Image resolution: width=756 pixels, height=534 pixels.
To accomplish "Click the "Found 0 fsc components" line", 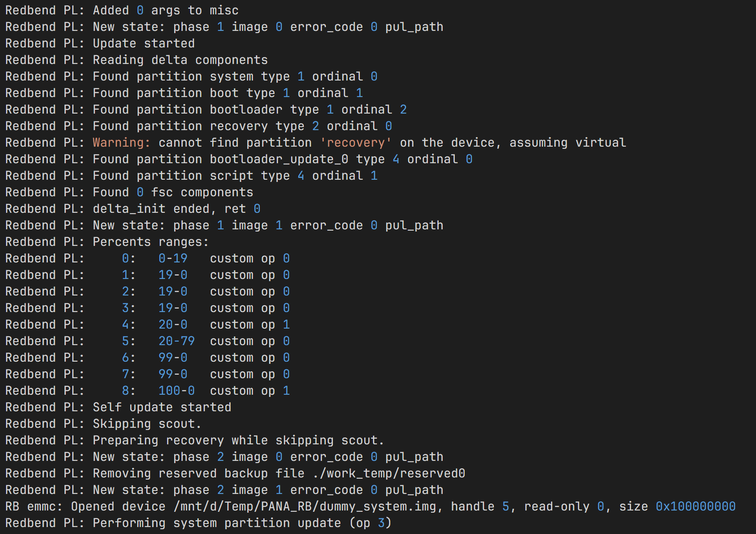I will (173, 192).
